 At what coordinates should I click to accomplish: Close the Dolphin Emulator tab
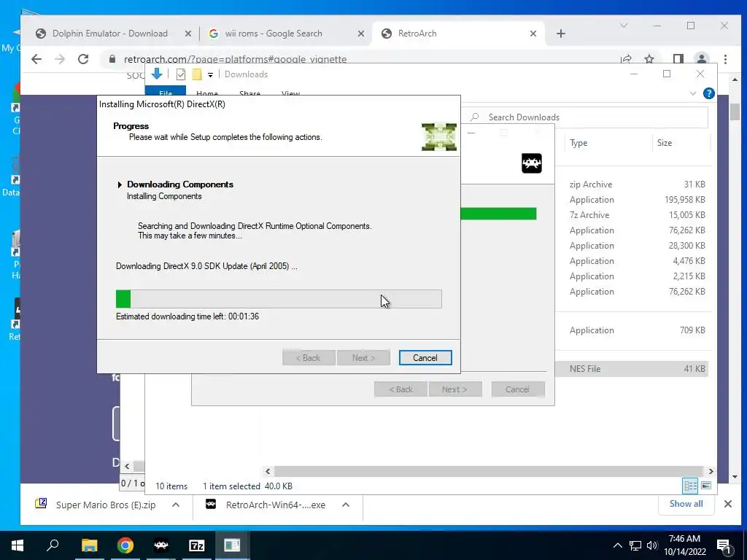(x=187, y=34)
